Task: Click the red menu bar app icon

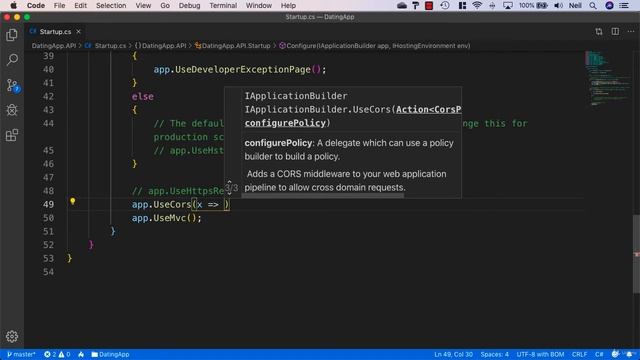Action: click(x=429, y=5)
